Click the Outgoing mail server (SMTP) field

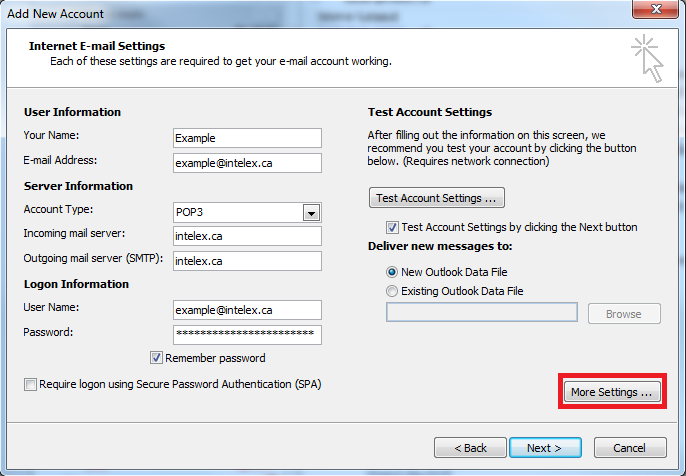247,261
